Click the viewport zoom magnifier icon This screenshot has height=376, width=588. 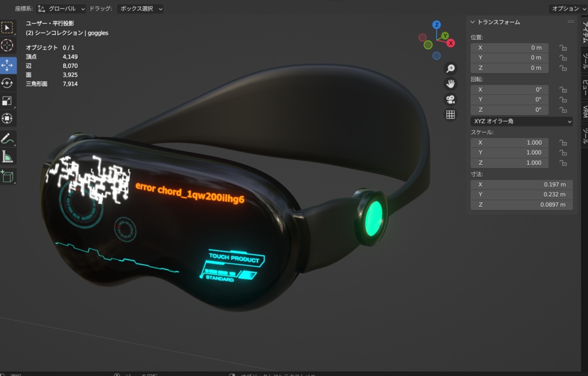click(x=450, y=68)
